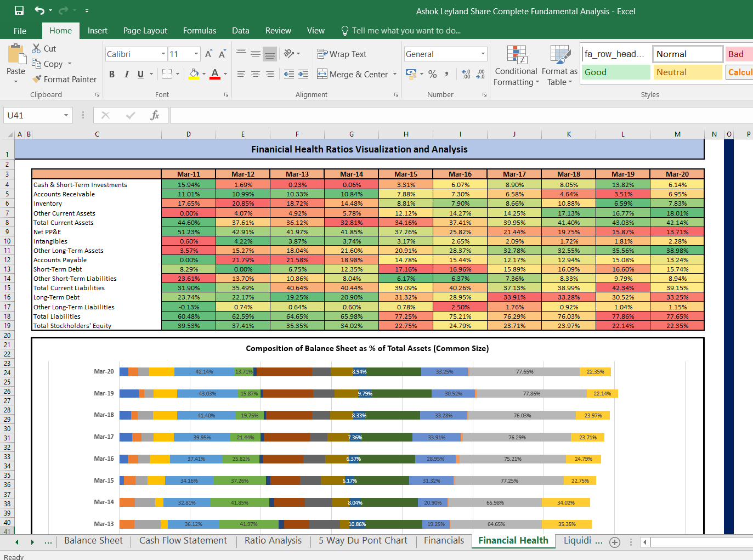753x560 pixels.
Task: Undo the last action
Action: point(39,10)
